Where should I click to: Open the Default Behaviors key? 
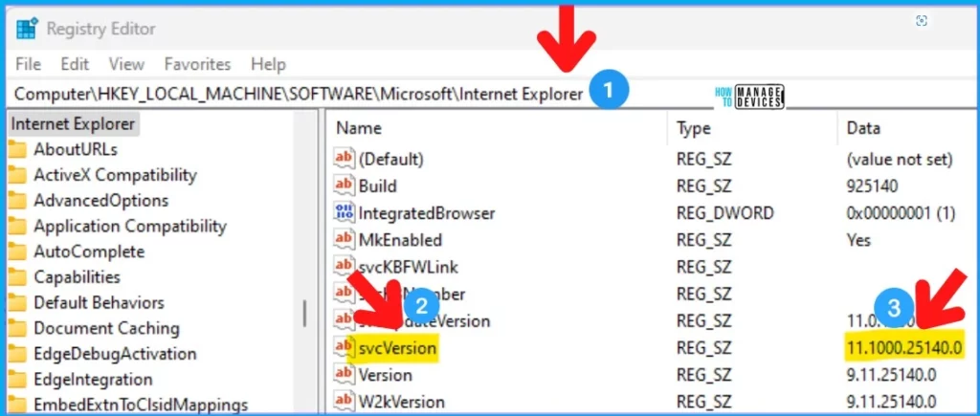99,303
